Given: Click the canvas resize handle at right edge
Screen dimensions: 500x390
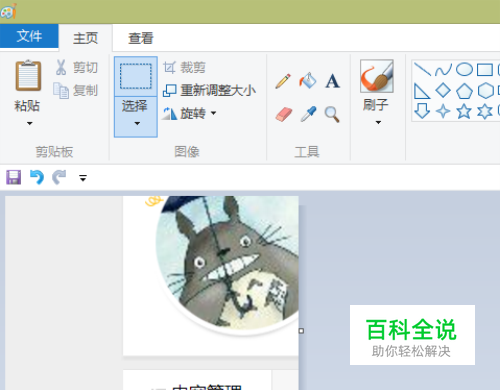Looking at the screenshot, I should pyautogui.click(x=301, y=331).
